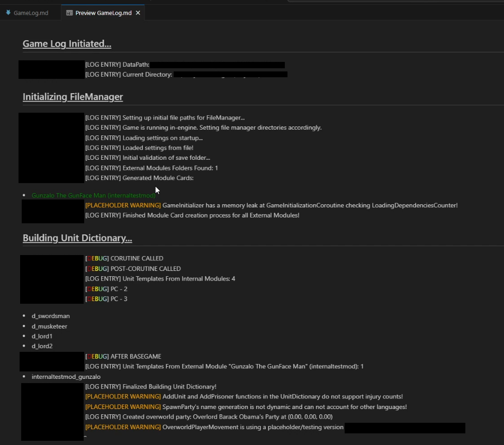Click the d_lord2 list item
Viewport: 504px width, 445px height.
coord(42,347)
